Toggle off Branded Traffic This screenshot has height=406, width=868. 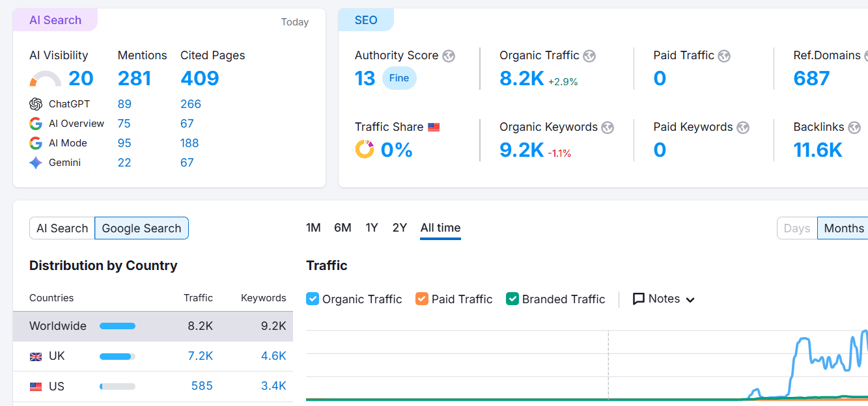click(512, 299)
